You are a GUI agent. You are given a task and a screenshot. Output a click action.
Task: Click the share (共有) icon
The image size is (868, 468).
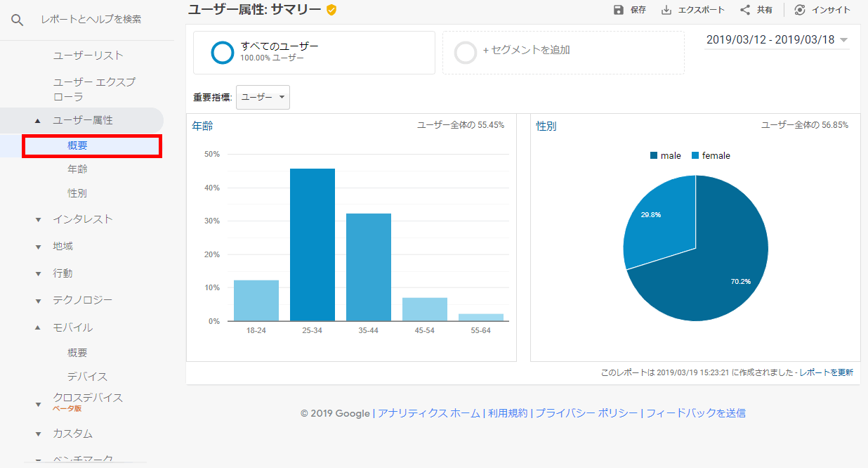745,10
